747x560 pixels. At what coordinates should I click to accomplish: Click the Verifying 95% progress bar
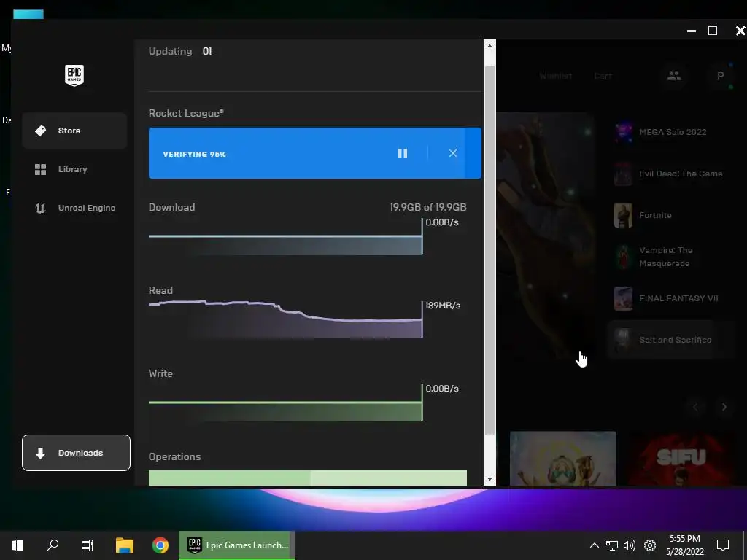point(315,153)
